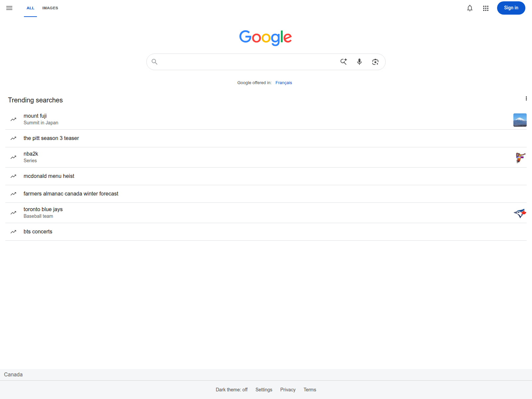Open the Blue Jays logo thumbnail
This screenshot has width=532, height=399.
[x=520, y=213]
